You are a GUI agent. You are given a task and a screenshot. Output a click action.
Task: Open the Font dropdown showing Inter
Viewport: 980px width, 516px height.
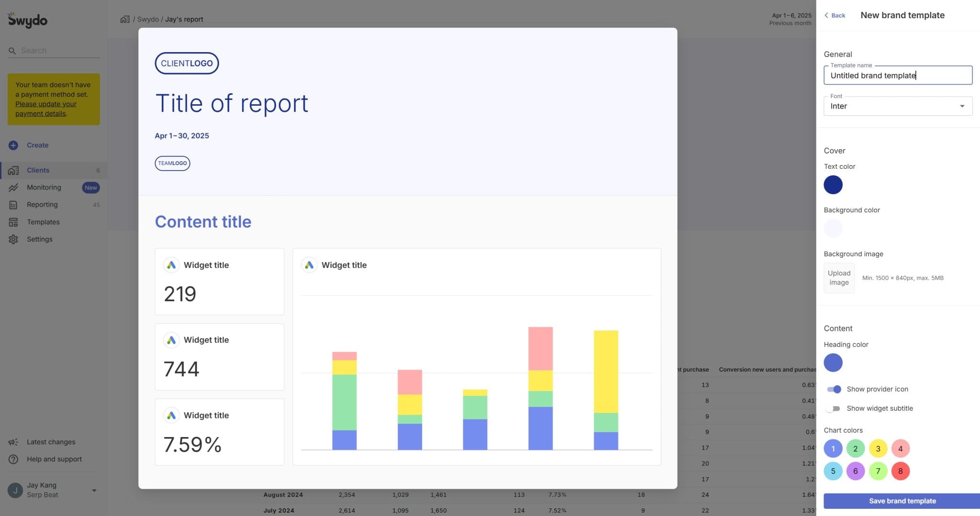click(897, 106)
